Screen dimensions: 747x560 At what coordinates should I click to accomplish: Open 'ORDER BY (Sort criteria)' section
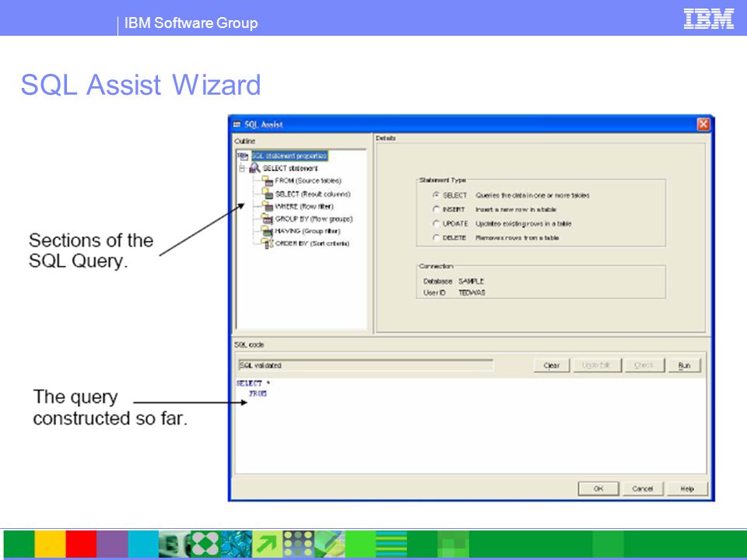pyautogui.click(x=312, y=243)
